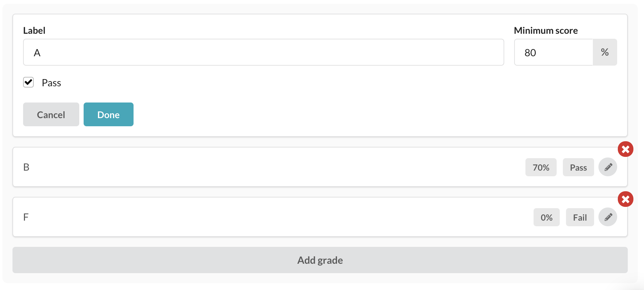Click the Pass badge on B row

[x=578, y=167]
